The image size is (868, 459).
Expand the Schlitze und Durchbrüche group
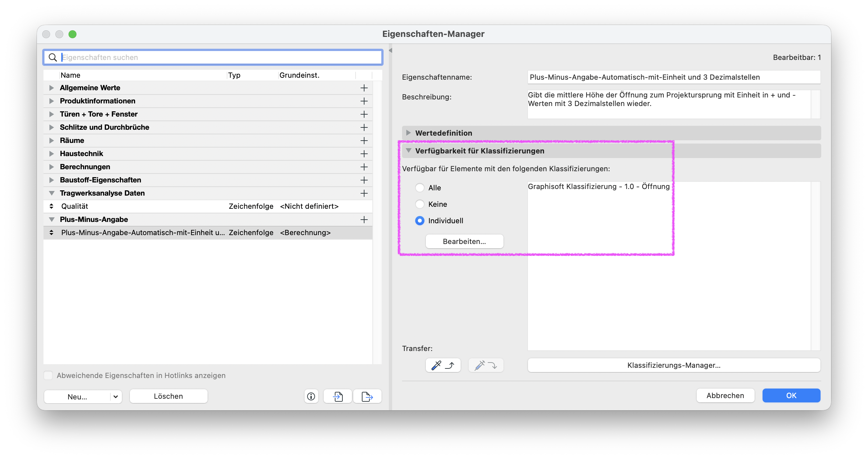click(x=51, y=127)
